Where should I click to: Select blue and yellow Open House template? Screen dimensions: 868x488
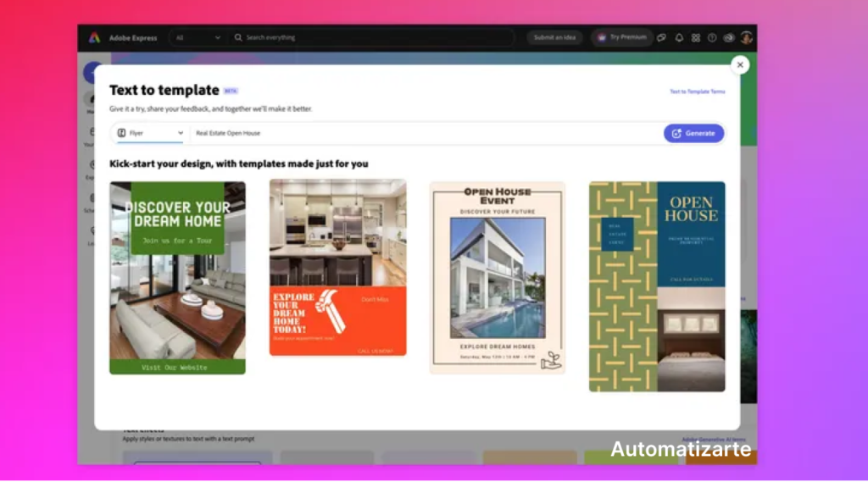tap(657, 286)
